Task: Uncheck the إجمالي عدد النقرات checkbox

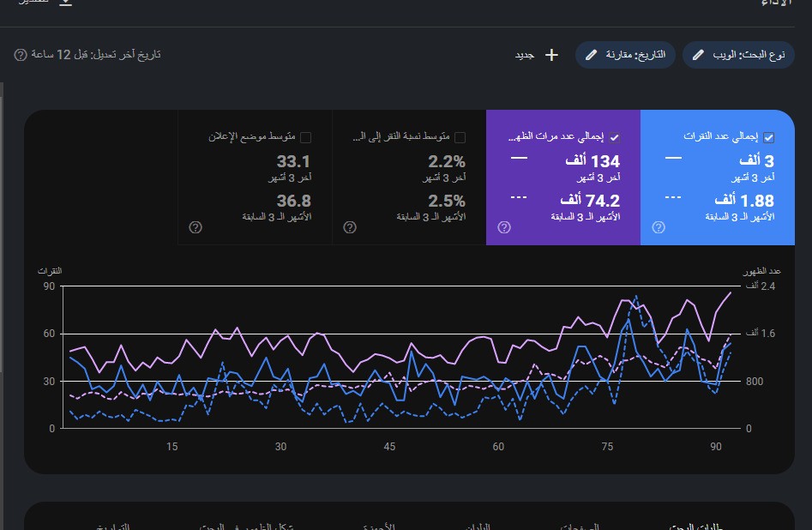Action: pyautogui.click(x=768, y=137)
